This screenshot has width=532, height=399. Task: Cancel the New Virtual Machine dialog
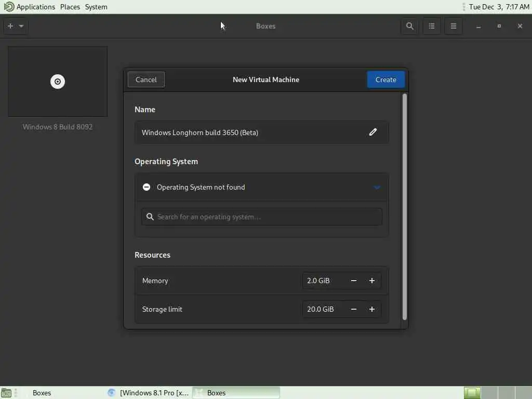point(146,79)
